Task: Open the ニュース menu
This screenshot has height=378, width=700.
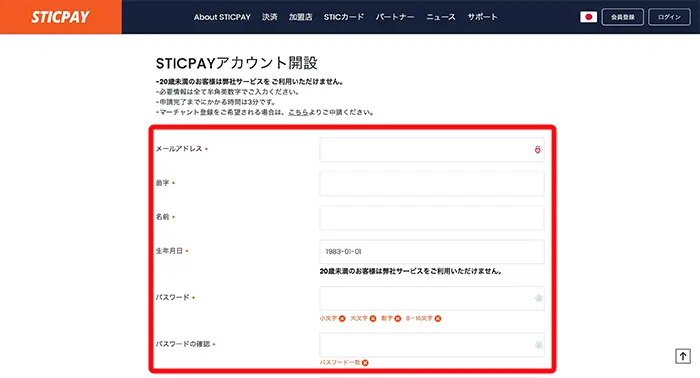Action: pyautogui.click(x=441, y=17)
